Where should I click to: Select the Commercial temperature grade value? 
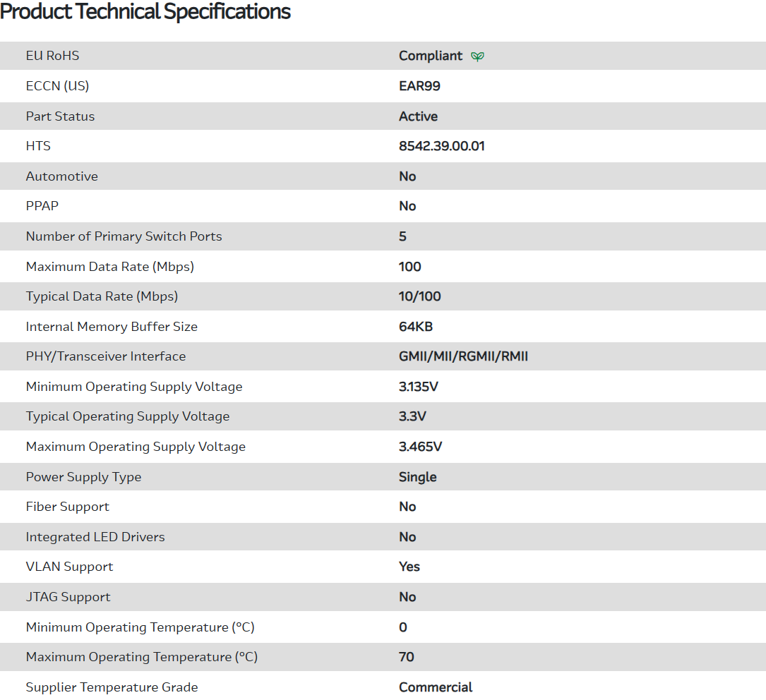(436, 687)
